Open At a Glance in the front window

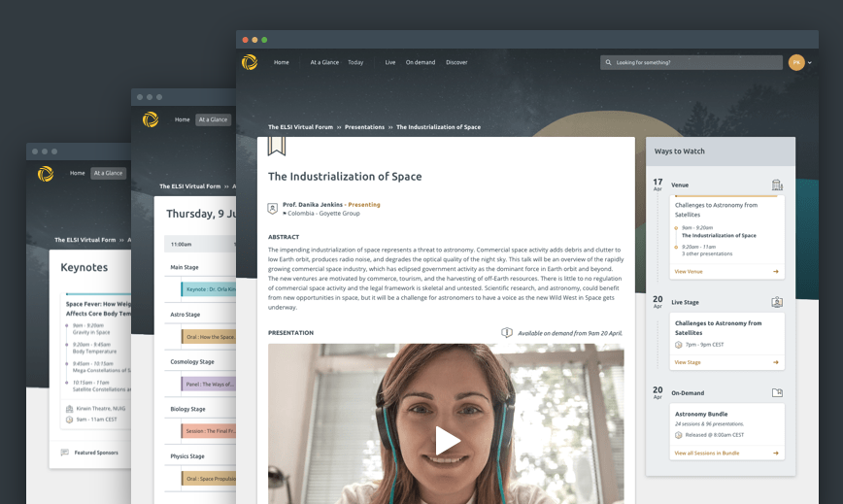point(324,62)
